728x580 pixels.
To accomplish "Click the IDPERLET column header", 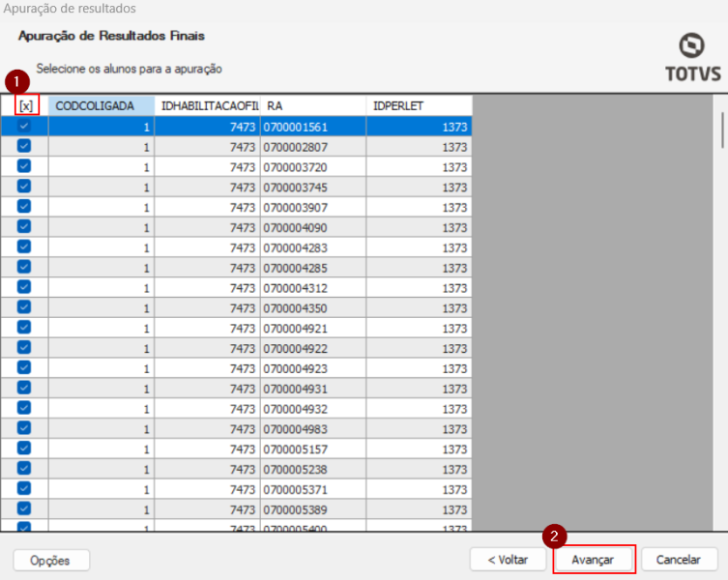I will coord(419,105).
